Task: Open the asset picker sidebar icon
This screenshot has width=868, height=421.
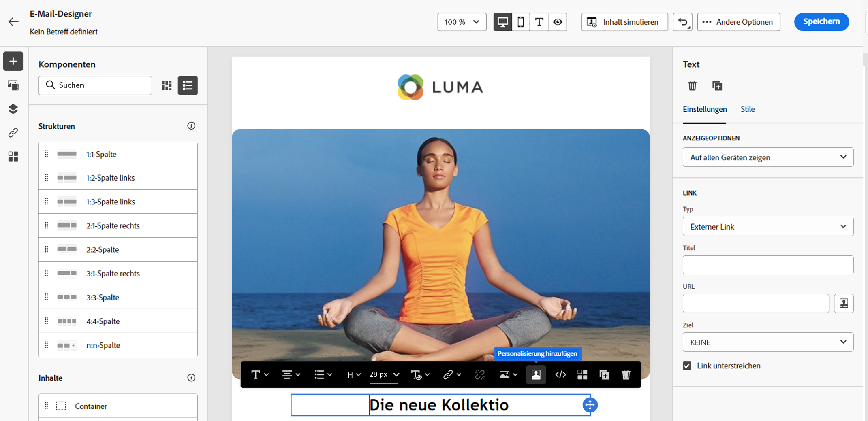Action: click(13, 85)
